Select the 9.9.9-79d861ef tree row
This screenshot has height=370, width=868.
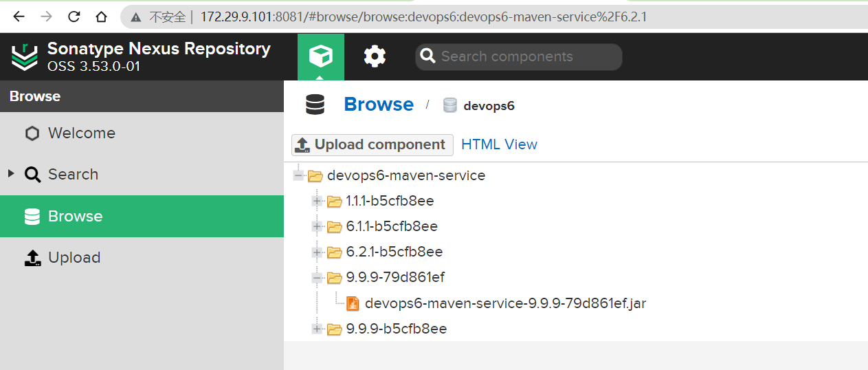coord(395,277)
